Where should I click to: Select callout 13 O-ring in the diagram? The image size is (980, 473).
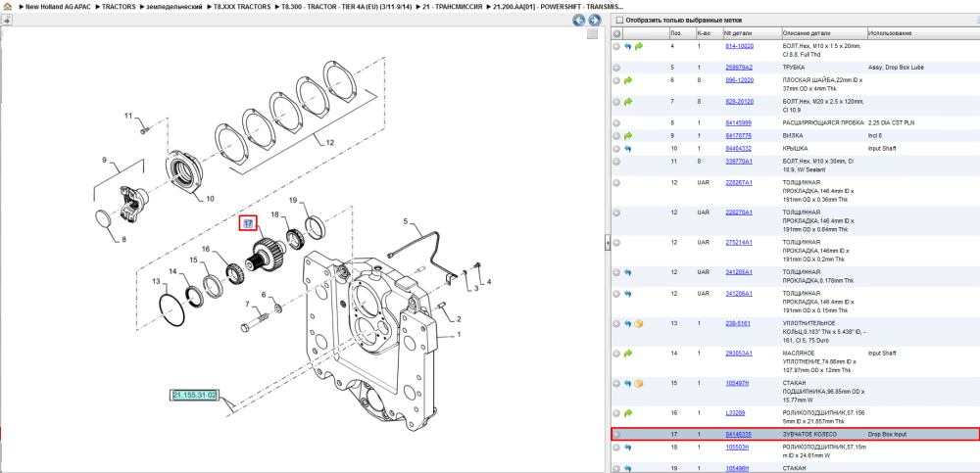pyautogui.click(x=156, y=282)
